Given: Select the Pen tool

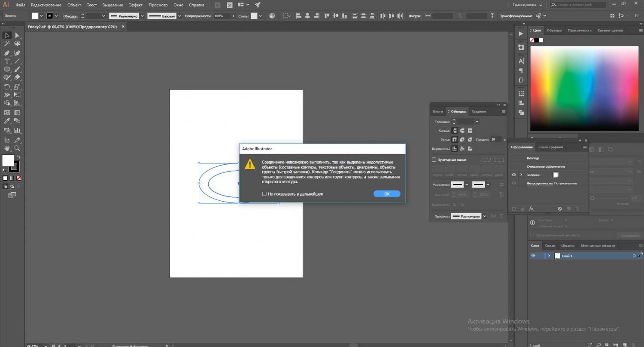Looking at the screenshot, I should (7, 53).
